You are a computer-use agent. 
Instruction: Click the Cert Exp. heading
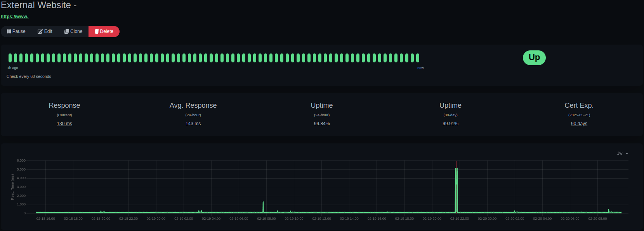coord(579,105)
